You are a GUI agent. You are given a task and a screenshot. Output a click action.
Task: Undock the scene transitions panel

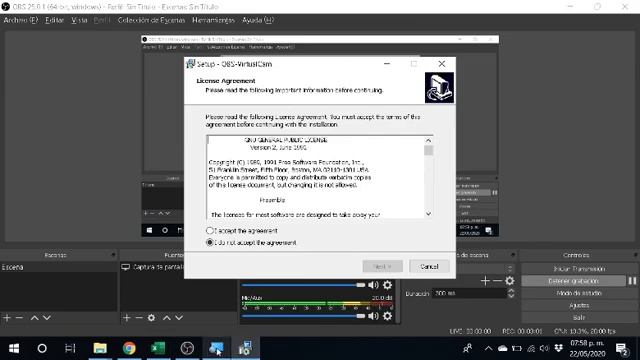(513, 255)
